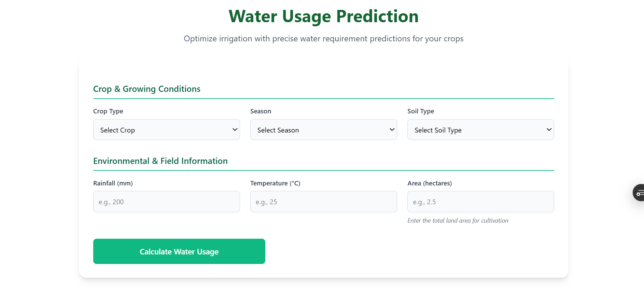Screen dimensions: 644x293
Task: Click the Water Usage Prediction title
Action: 323,16
